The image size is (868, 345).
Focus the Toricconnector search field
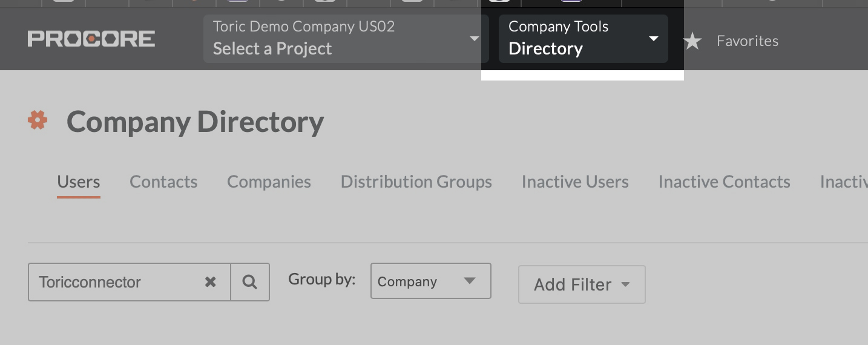[115, 282]
